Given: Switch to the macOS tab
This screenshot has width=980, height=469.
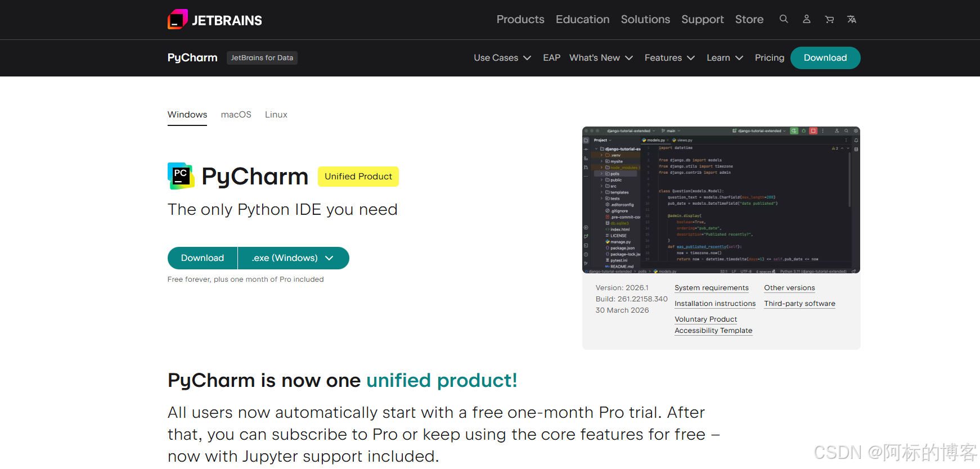Looking at the screenshot, I should 236,115.
